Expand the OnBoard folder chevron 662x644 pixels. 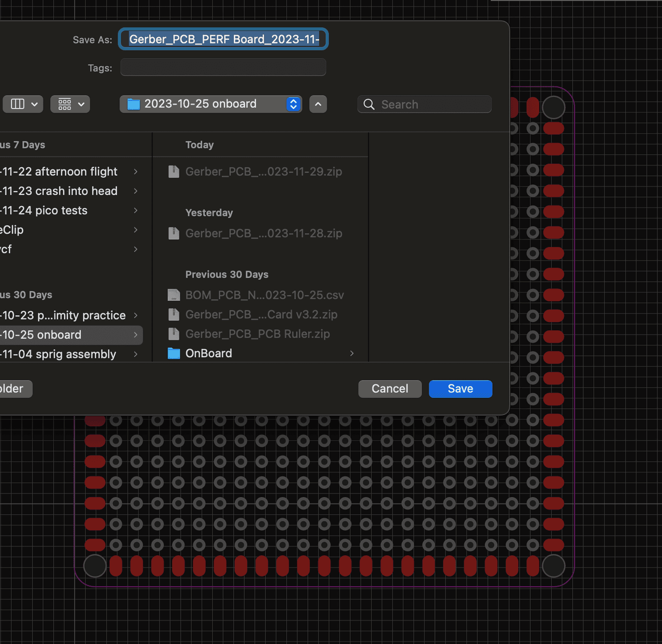352,354
